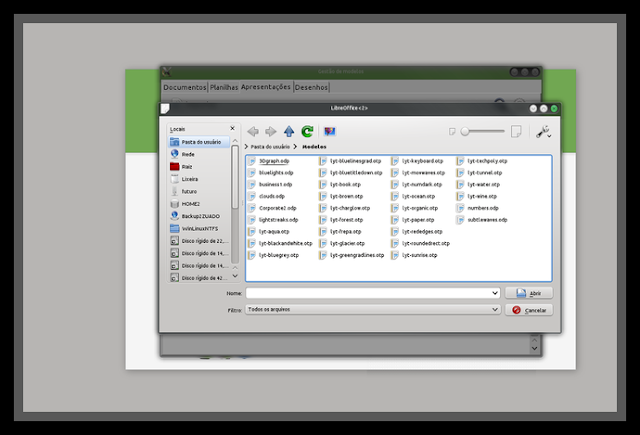640x435 pixels.
Task: Select file lyt-bluegrey.otp
Action: 273,255
